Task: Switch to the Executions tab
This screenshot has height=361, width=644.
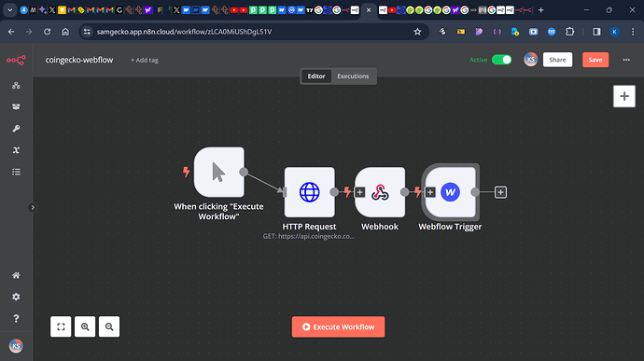Action: (x=353, y=76)
